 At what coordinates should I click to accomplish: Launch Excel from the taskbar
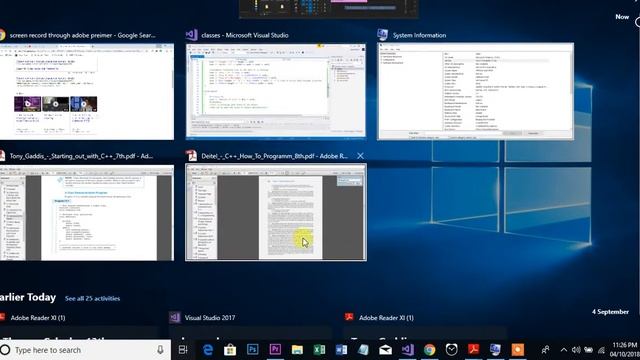click(x=319, y=350)
